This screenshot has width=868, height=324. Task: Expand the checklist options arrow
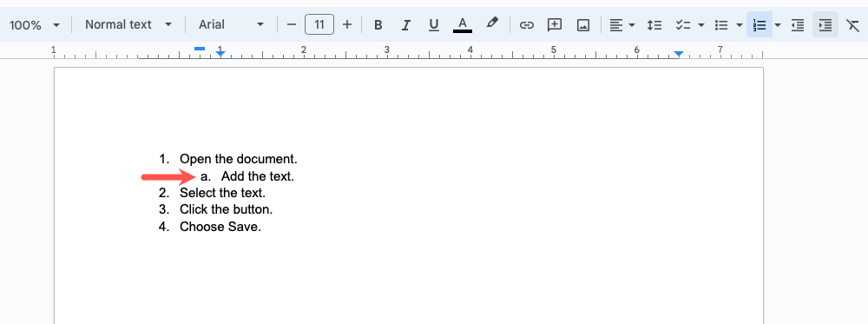coord(701,25)
